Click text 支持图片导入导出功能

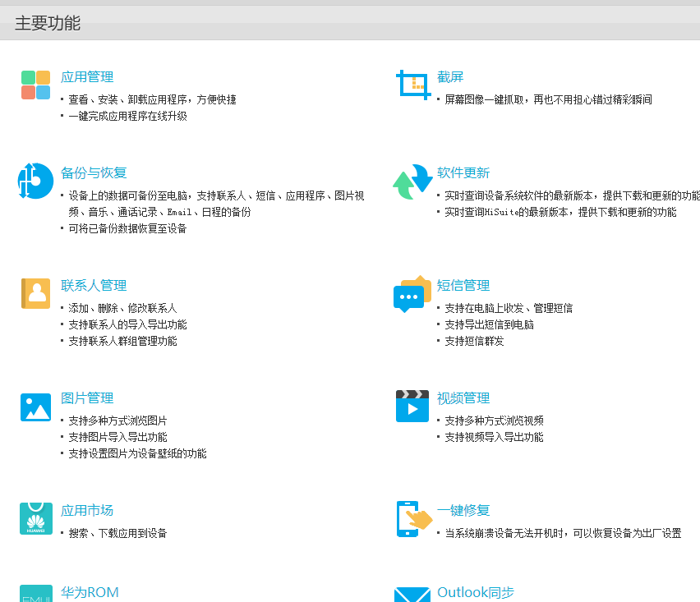pyautogui.click(x=117, y=437)
